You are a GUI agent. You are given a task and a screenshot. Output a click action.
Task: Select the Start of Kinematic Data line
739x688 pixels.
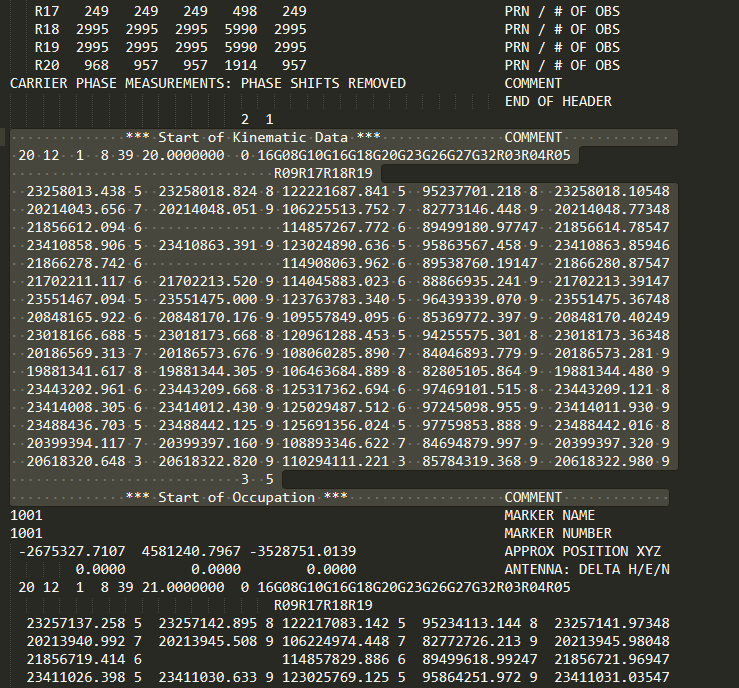(x=252, y=137)
